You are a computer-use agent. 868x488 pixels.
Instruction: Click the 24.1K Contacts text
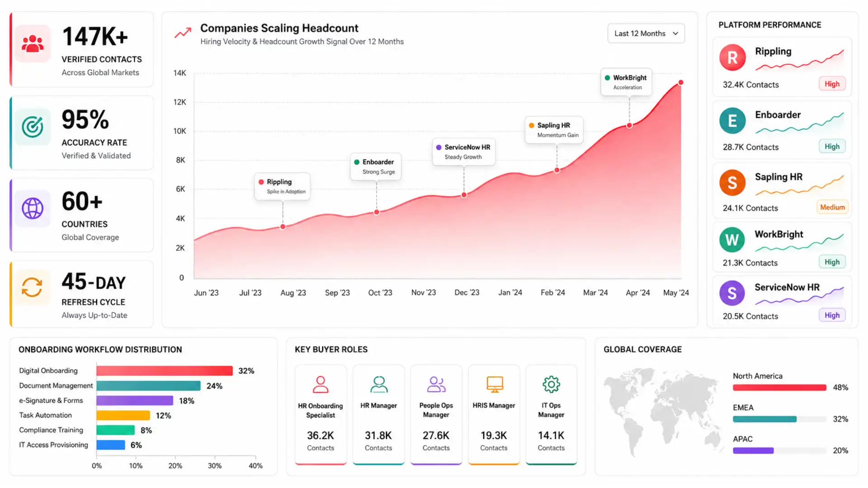click(x=750, y=208)
